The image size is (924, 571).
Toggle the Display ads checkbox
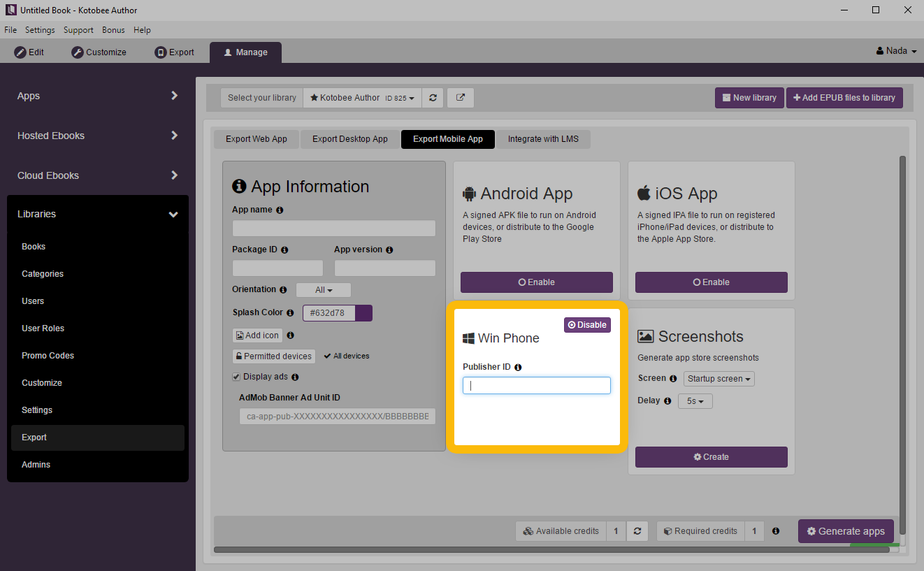click(236, 377)
